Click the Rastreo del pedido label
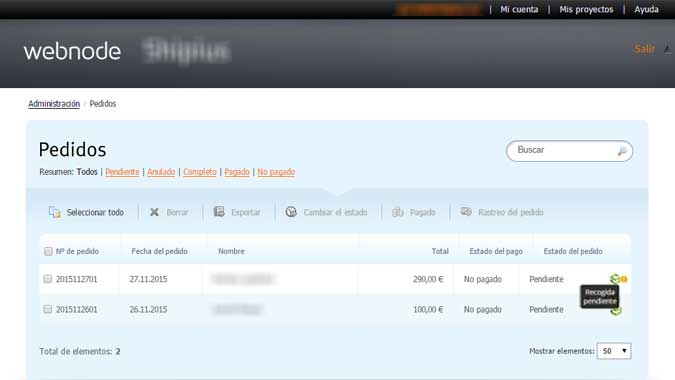Screen dimensions: 675x380 point(511,212)
